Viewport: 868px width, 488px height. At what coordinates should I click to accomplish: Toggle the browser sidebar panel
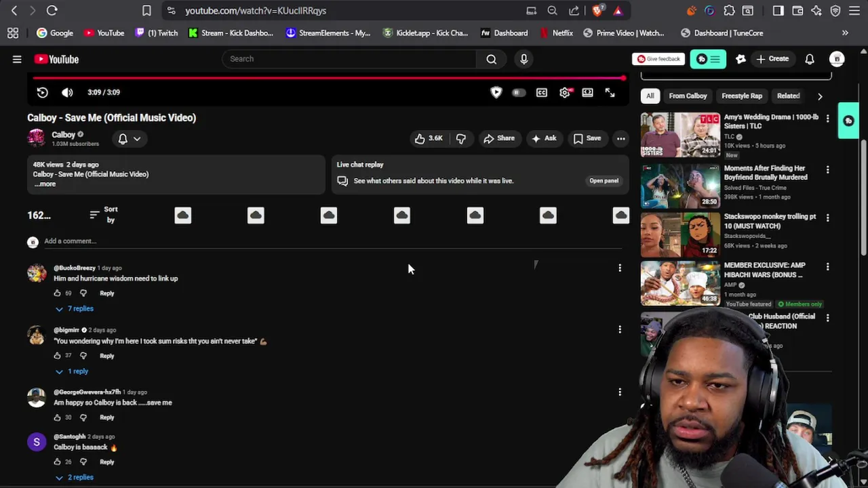pos(778,10)
